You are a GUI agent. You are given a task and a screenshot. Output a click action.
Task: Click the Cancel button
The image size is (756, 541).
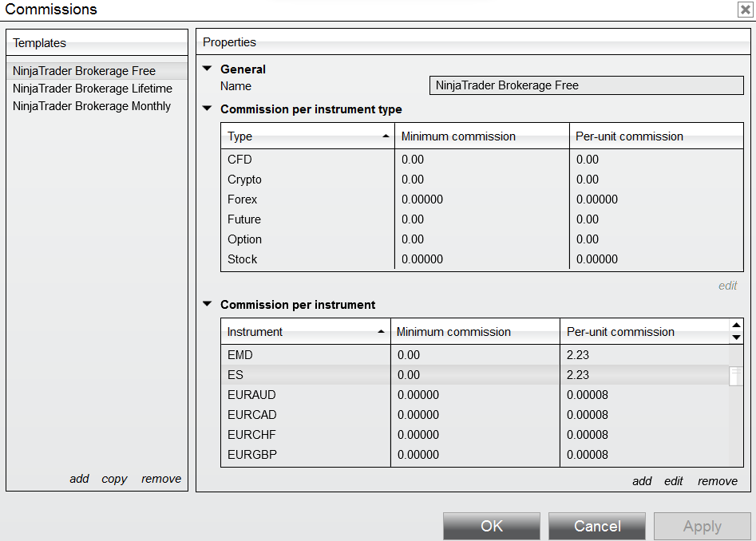597,526
